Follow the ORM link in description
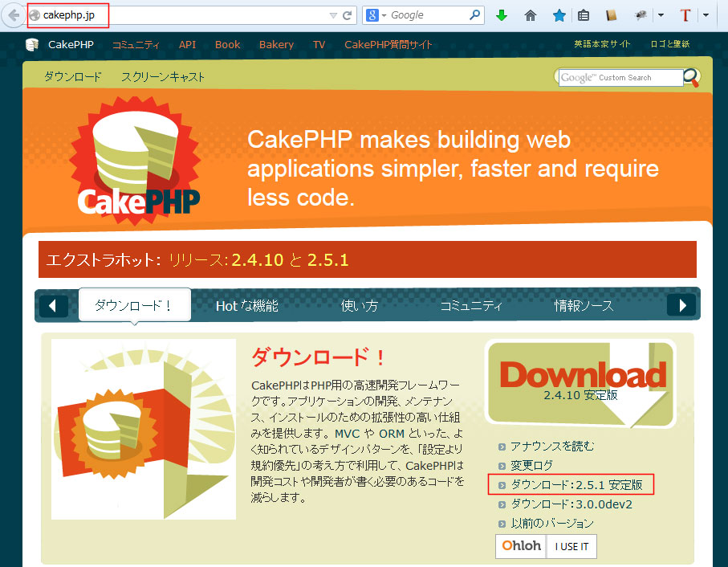Screen dimensions: 728x567 [x=392, y=434]
